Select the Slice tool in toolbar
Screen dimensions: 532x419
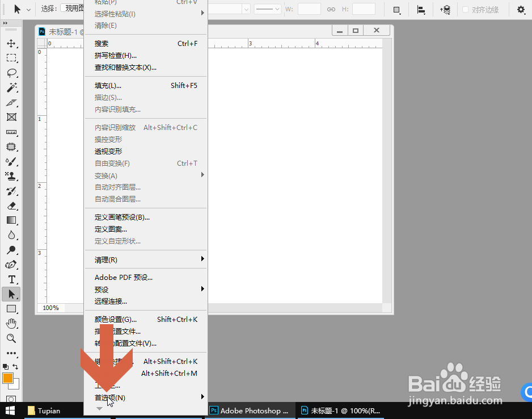pyautogui.click(x=11, y=103)
